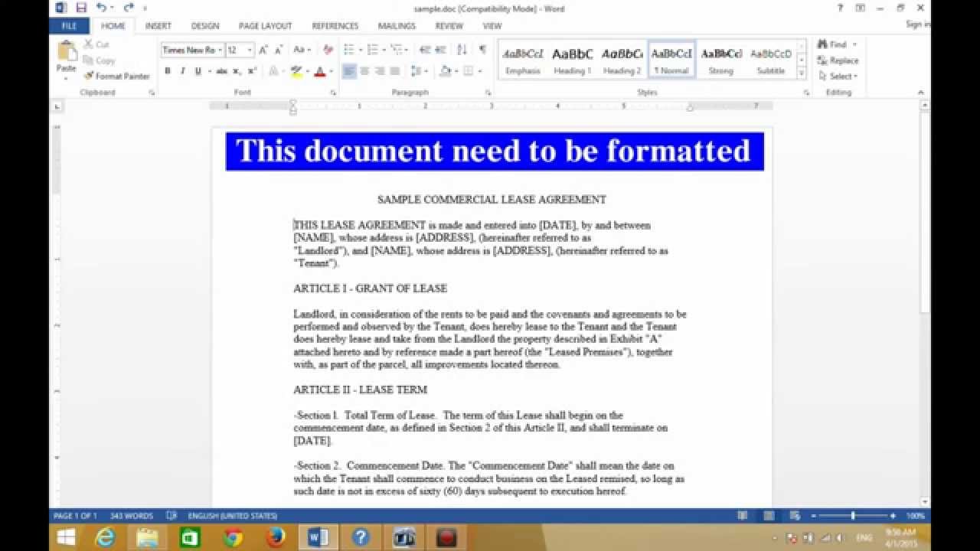The height and width of the screenshot is (551, 980).
Task: Click the Redo icon in quick access toolbar
Action: [x=129, y=8]
